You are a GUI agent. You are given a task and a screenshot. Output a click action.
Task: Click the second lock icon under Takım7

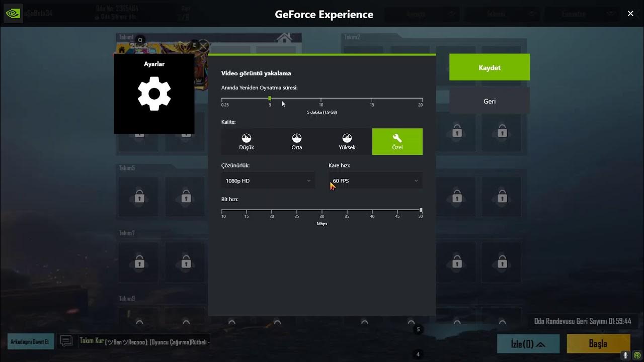point(186,262)
